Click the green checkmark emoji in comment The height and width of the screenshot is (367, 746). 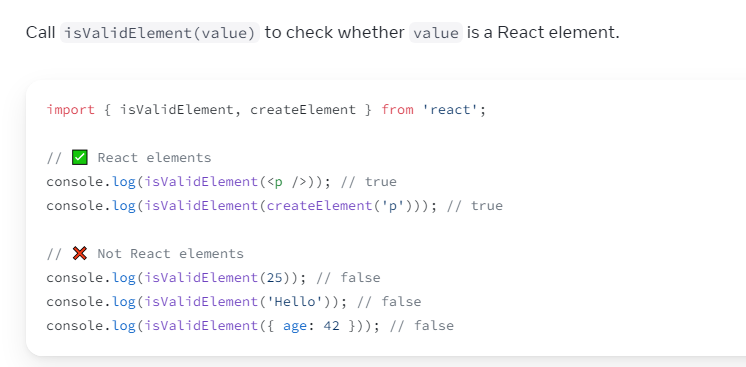tap(80, 157)
